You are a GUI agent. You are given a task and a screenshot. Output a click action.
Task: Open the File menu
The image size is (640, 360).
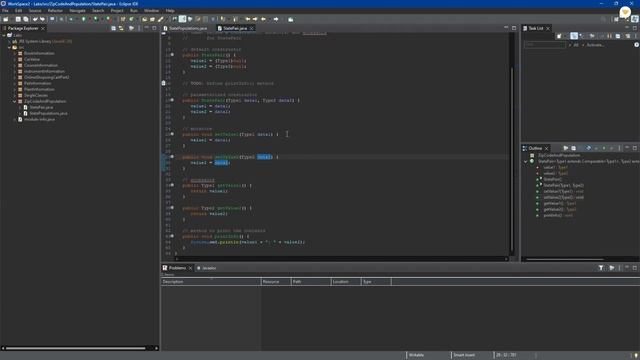pos(5,11)
